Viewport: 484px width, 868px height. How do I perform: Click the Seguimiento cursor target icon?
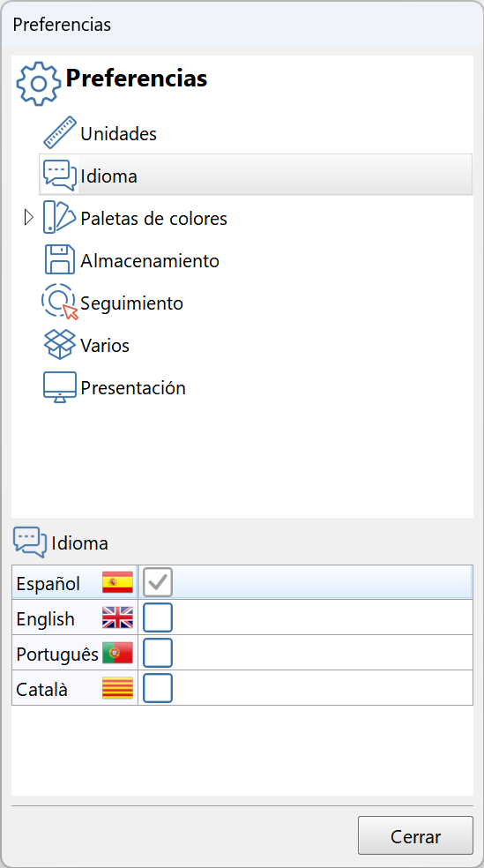[x=60, y=302]
